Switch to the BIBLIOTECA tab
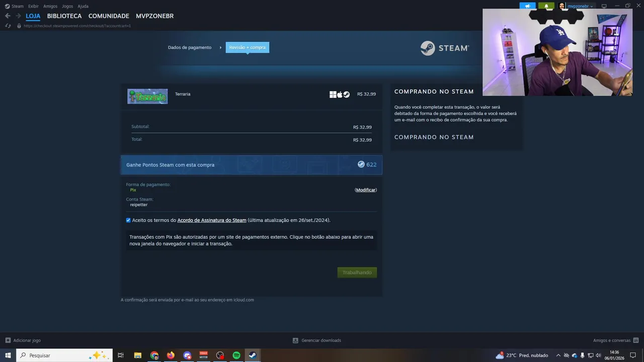This screenshot has width=644, height=362. pos(64,16)
